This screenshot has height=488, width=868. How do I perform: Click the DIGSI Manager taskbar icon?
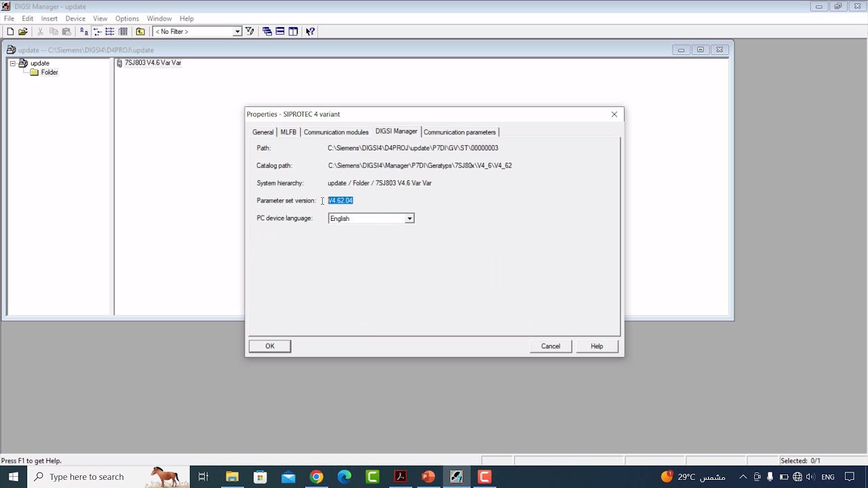(456, 476)
